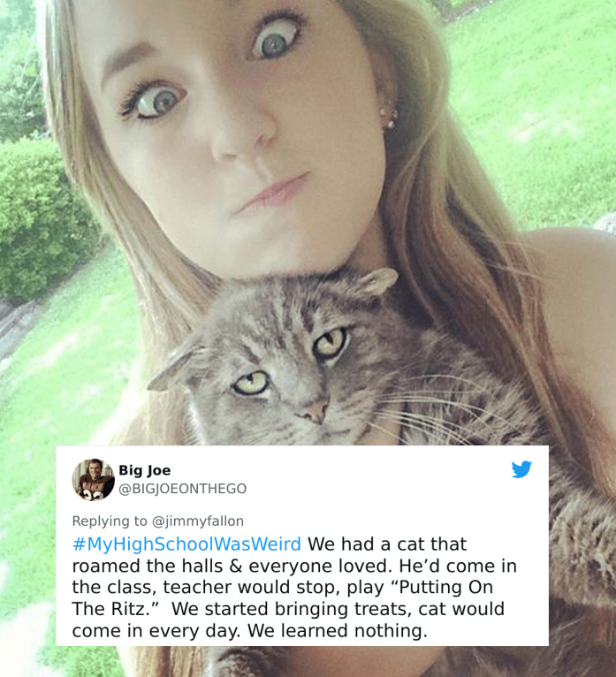Click the cat's upper yellow-green eye
The image size is (616, 677).
coord(331,342)
